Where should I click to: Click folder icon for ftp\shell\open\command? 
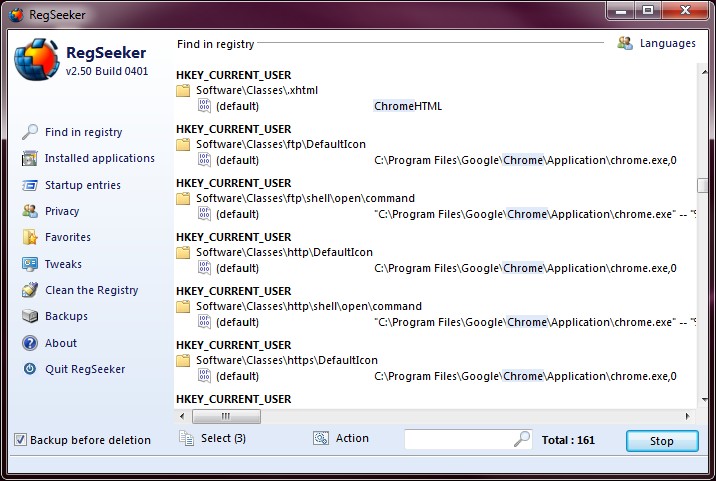(x=183, y=198)
